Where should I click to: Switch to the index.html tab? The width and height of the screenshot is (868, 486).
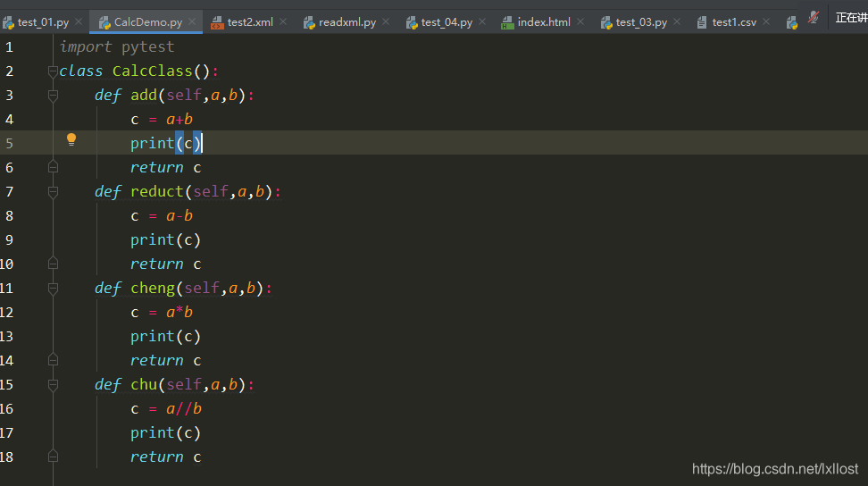pos(544,22)
